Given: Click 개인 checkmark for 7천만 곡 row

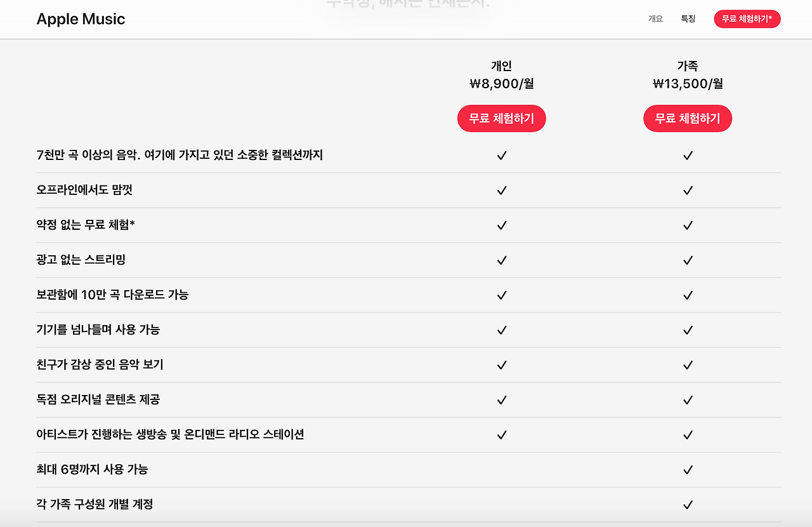Looking at the screenshot, I should point(502,156).
